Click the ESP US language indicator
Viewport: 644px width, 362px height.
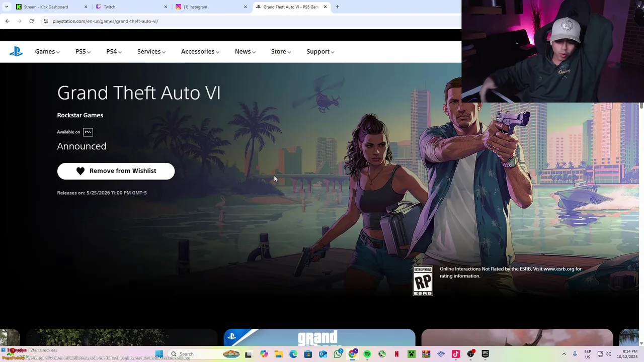click(588, 354)
